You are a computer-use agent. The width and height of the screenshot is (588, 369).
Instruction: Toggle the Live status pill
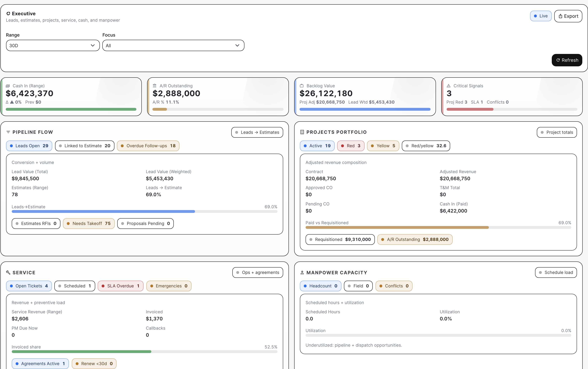(x=541, y=16)
